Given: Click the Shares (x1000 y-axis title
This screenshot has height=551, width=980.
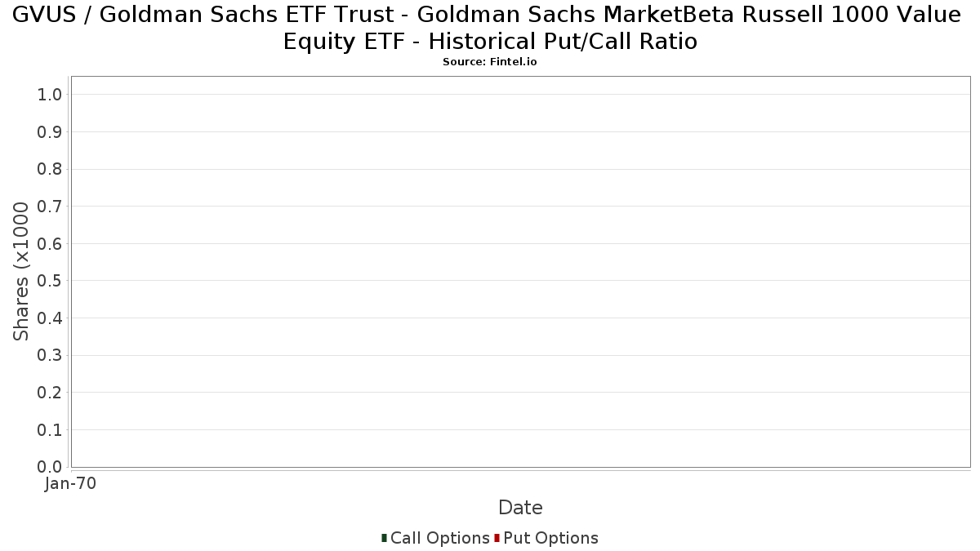Looking at the screenshot, I should (x=21, y=272).
